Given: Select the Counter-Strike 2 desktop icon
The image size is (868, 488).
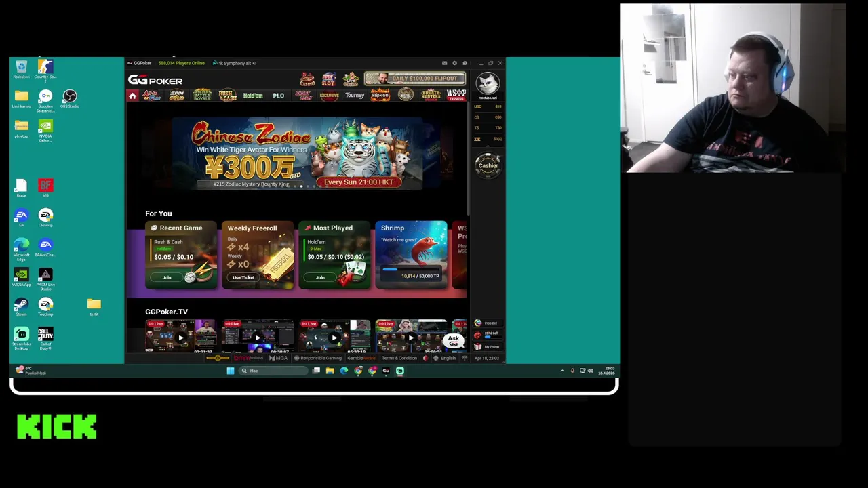Looking at the screenshot, I should click(45, 70).
